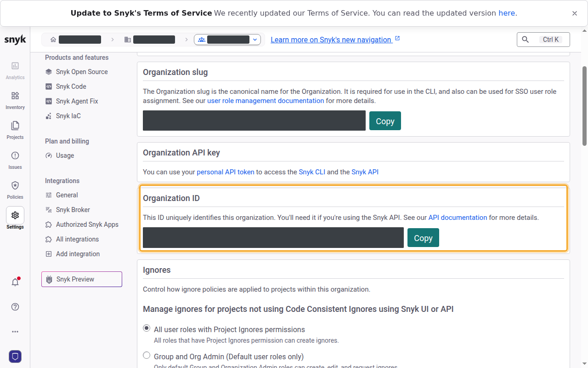Image resolution: width=588 pixels, height=368 pixels.
Task: Click the building icon in breadcrumb
Action: pyautogui.click(x=128, y=40)
